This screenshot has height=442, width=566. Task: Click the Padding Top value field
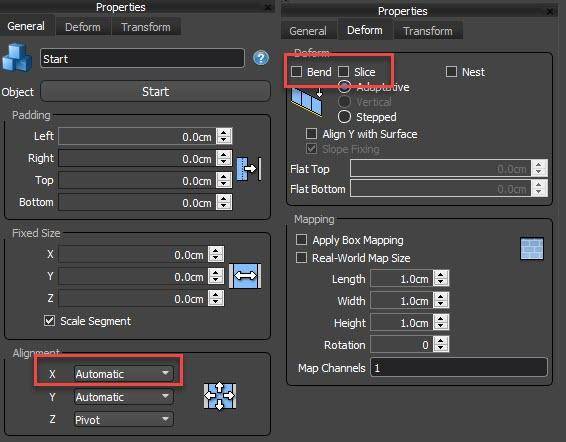pos(137,180)
